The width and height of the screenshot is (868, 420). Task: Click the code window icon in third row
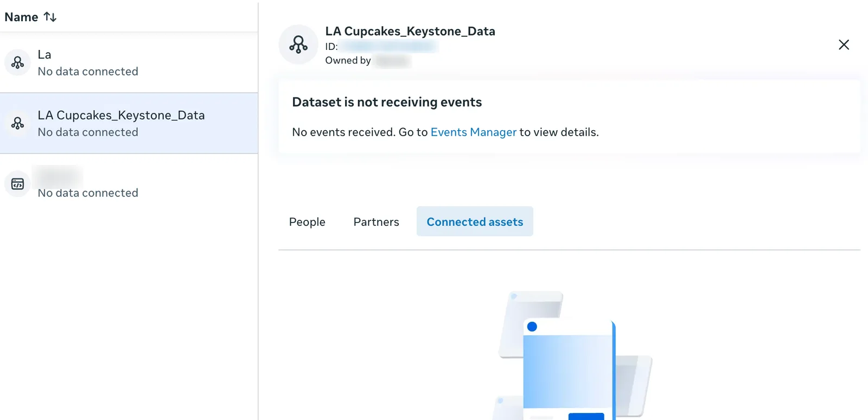[17, 184]
